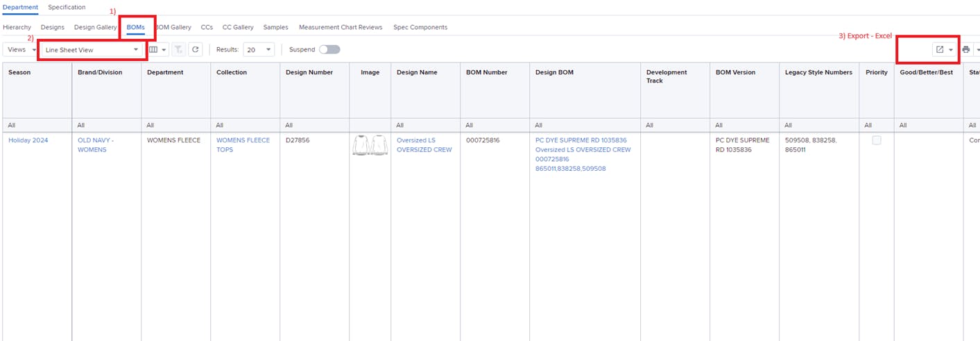Click the Export icon in the toolbar
980x341 pixels.
point(940,50)
